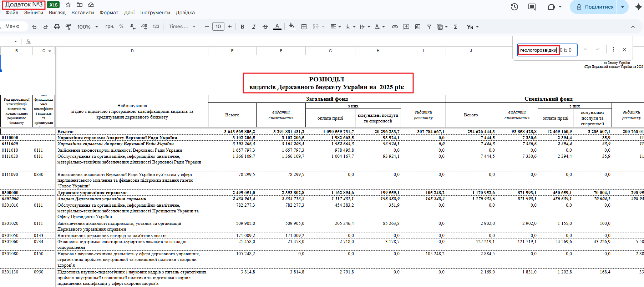
Task: Click the Меню search box
Action: tap(13, 26)
